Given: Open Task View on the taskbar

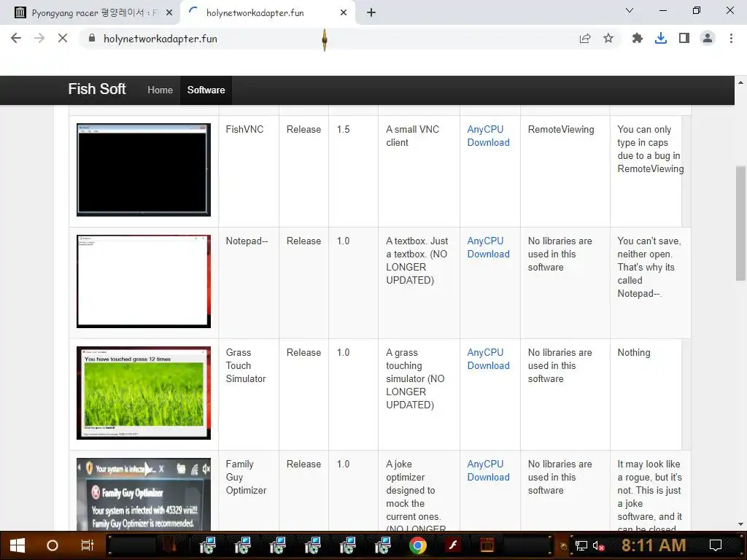Looking at the screenshot, I should pyautogui.click(x=88, y=545).
